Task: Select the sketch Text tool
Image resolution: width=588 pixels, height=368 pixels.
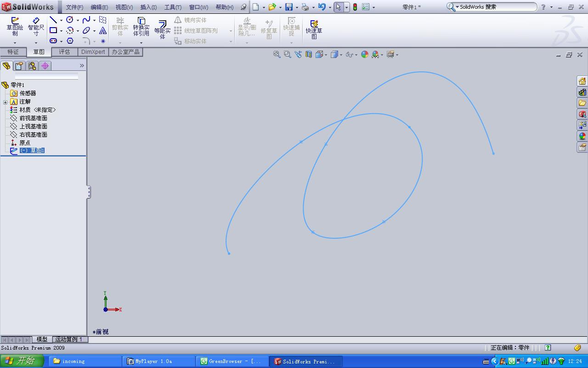Action: [x=103, y=30]
